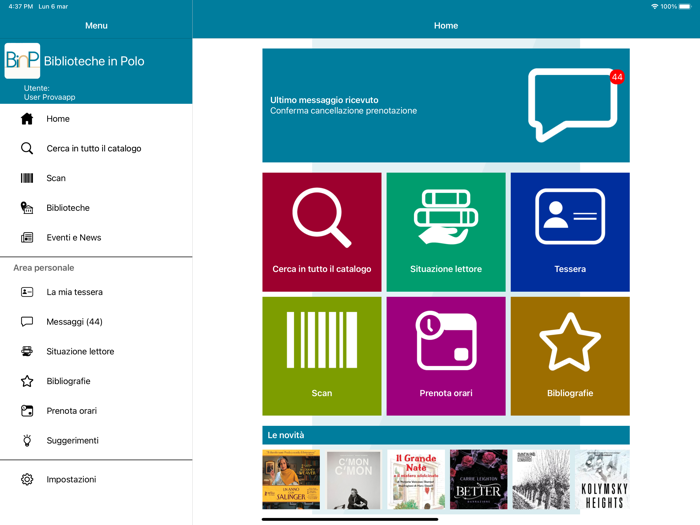Click the gear icon beside Impostazioni

[x=27, y=479]
